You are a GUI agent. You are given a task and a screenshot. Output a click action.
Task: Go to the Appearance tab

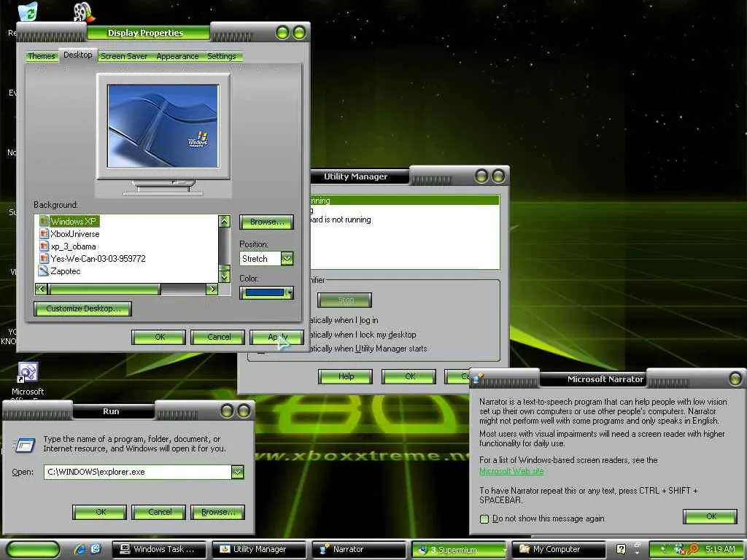(x=177, y=56)
